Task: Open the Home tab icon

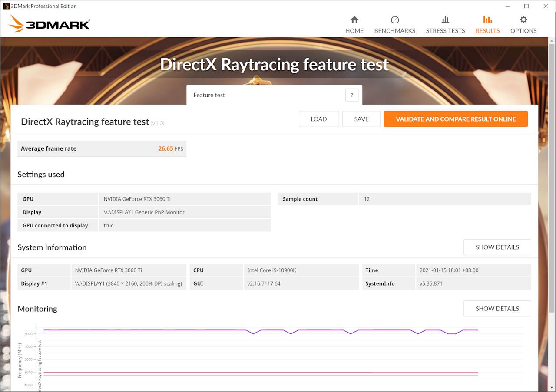Action: tap(354, 20)
